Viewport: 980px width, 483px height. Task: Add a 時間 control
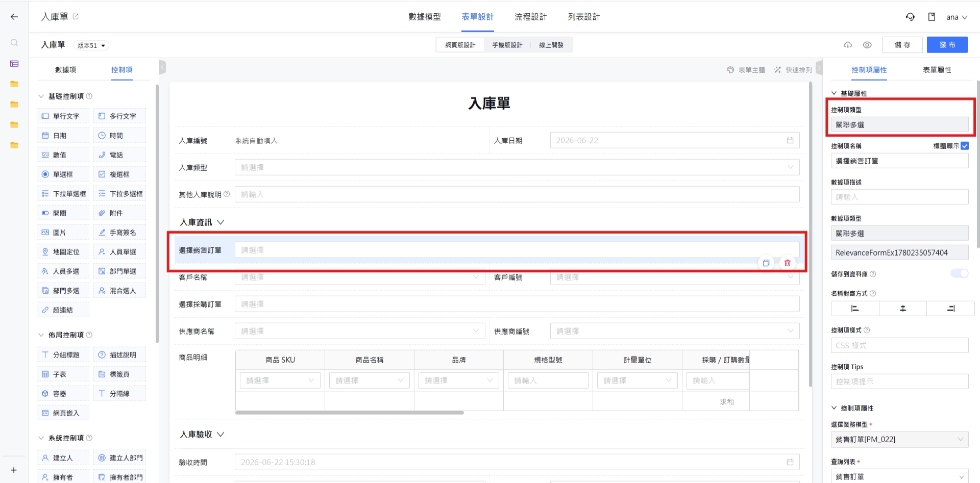pyautogui.click(x=119, y=135)
